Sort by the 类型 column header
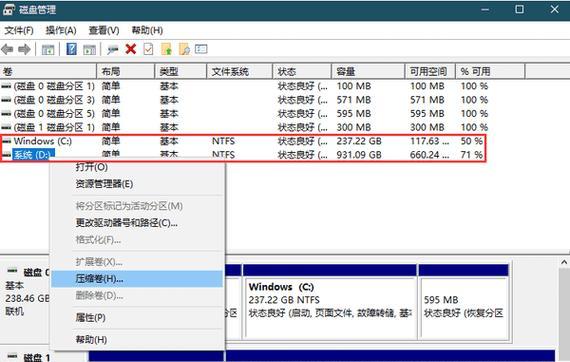This screenshot has height=362, width=570. [x=181, y=72]
